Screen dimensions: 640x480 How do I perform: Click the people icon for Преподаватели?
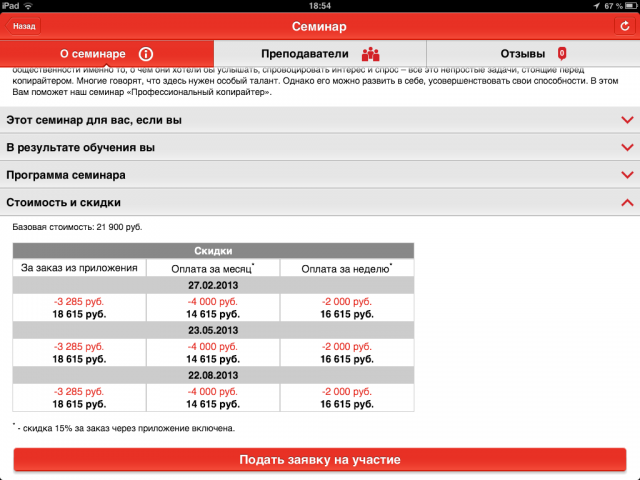pyautogui.click(x=371, y=54)
